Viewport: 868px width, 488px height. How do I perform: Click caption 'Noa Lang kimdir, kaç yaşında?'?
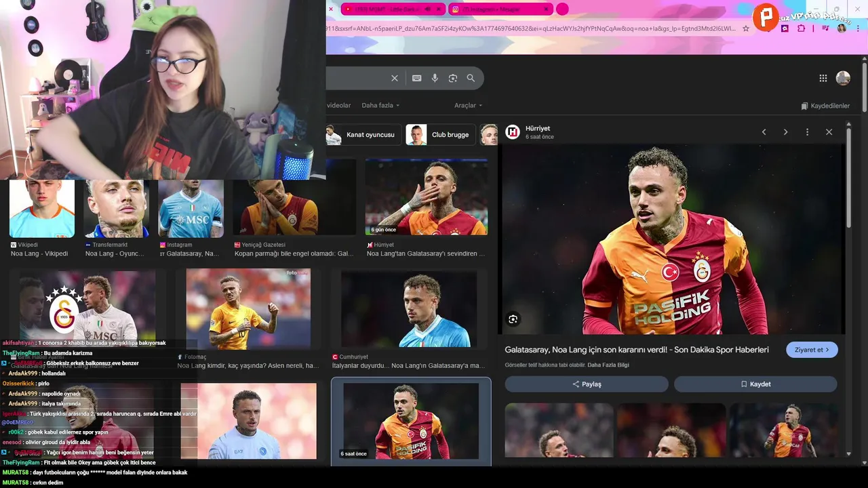click(x=248, y=365)
